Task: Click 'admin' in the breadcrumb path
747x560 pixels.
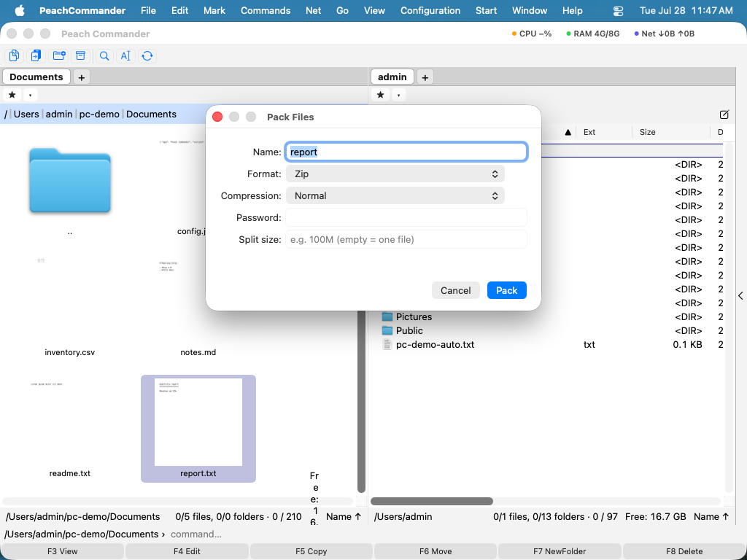Action: (59, 114)
